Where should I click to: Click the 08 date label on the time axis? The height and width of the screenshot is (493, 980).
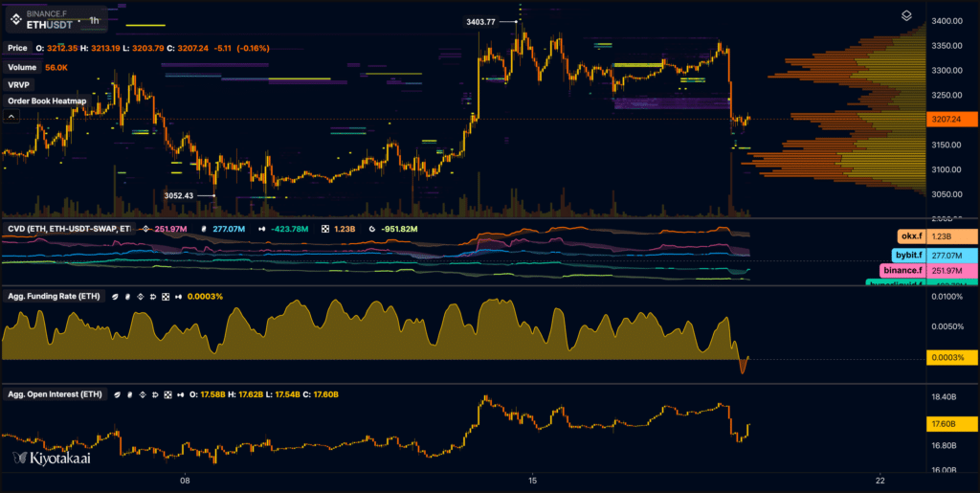coord(185,481)
